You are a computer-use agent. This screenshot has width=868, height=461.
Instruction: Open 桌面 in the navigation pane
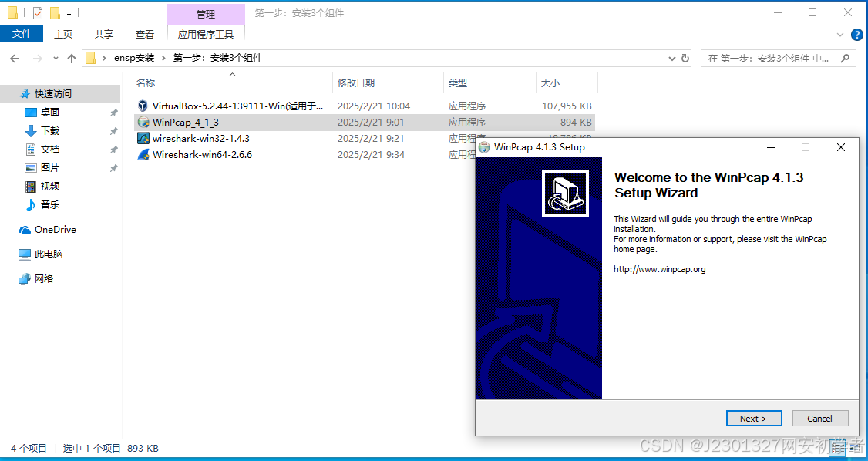pyautogui.click(x=50, y=113)
